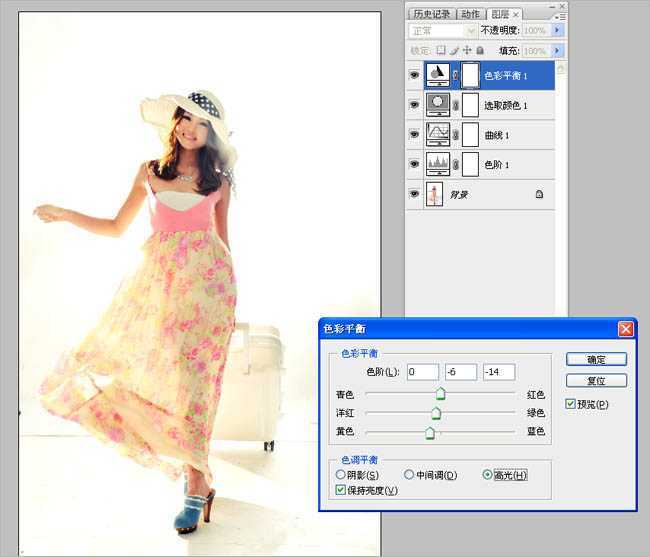Click the 色阶 1 levels adjustment icon
The height and width of the screenshot is (557, 650).
pyautogui.click(x=437, y=163)
